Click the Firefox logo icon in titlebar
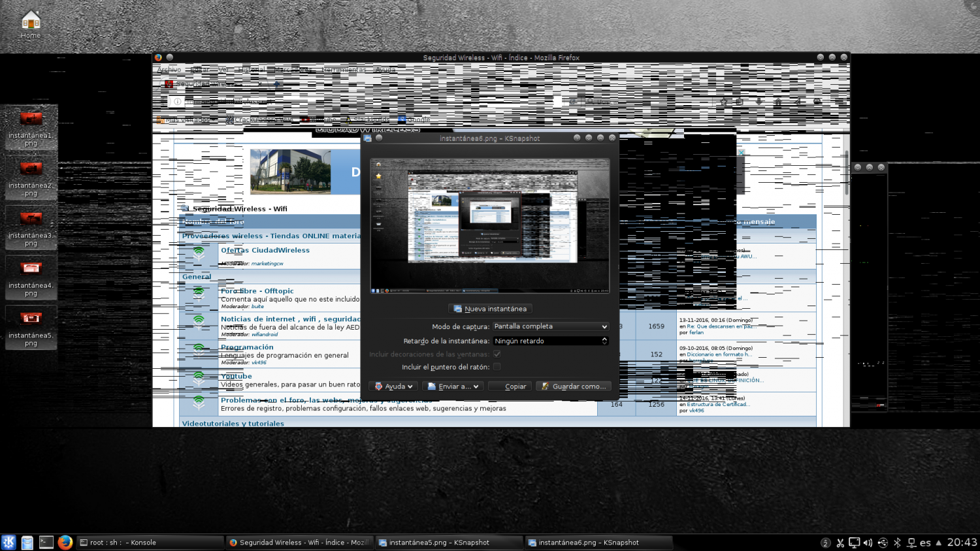This screenshot has height=551, width=980. tap(158, 57)
